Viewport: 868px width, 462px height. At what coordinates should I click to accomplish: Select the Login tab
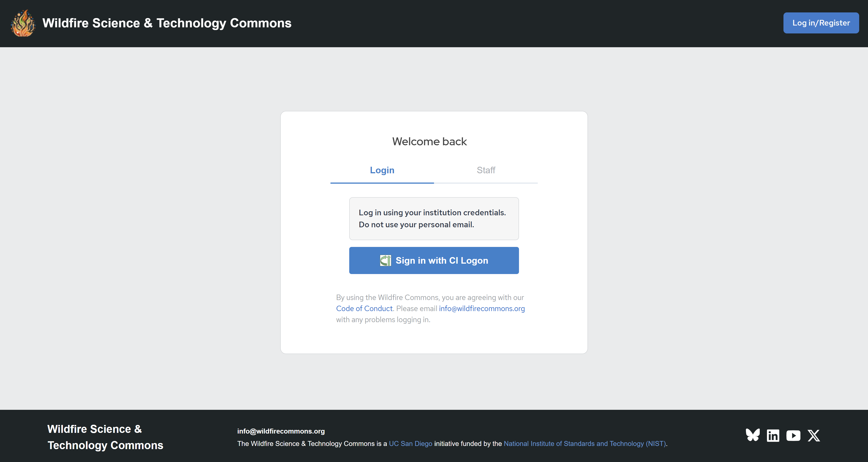(382, 170)
